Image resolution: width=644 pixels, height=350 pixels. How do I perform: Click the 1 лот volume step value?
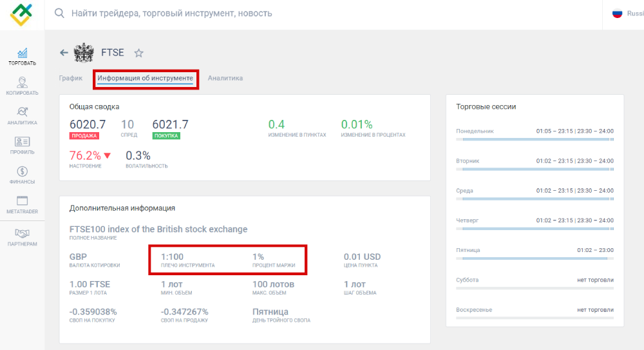[x=354, y=284]
